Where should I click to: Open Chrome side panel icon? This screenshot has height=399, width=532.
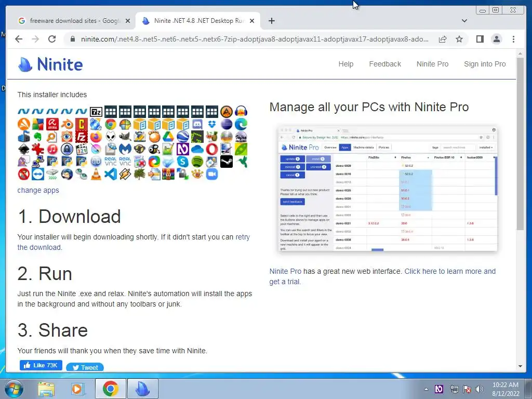(480, 39)
